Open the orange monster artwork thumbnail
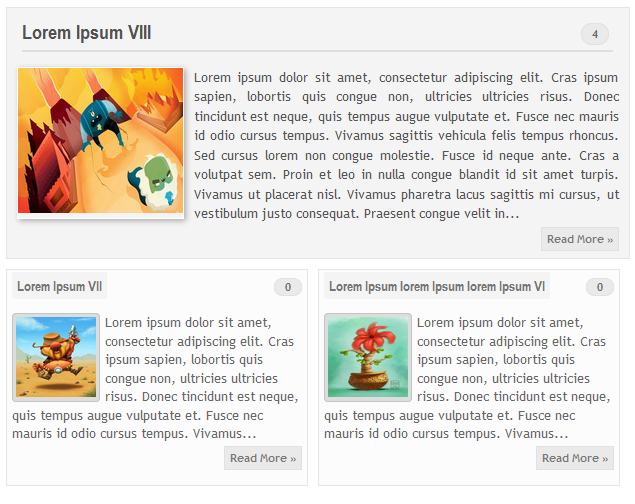 click(x=100, y=140)
